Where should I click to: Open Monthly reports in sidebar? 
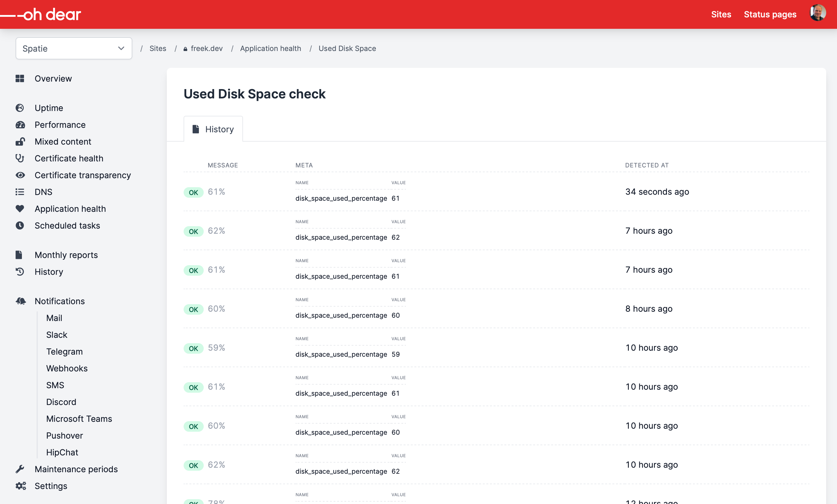66,255
